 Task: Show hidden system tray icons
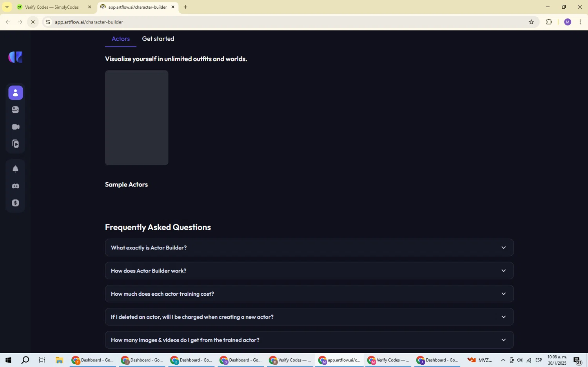503,360
